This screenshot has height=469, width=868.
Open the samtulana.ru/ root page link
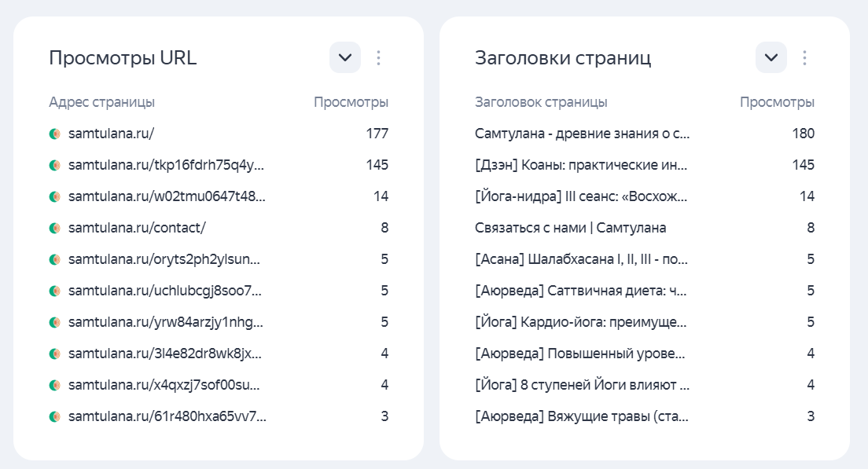click(111, 134)
